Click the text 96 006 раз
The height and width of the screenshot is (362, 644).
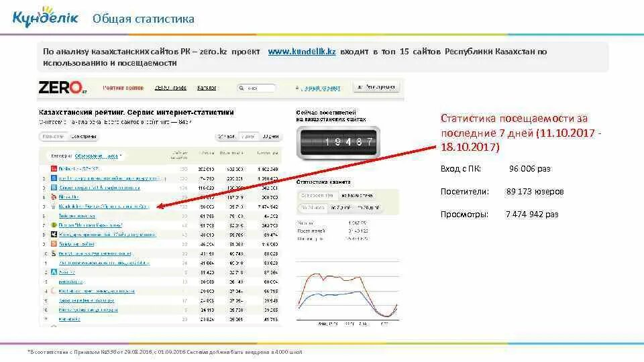[x=530, y=169]
